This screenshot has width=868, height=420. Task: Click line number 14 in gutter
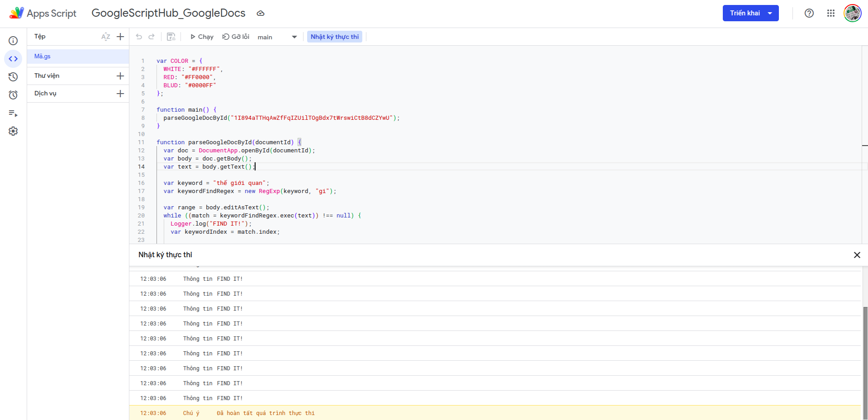[141, 167]
